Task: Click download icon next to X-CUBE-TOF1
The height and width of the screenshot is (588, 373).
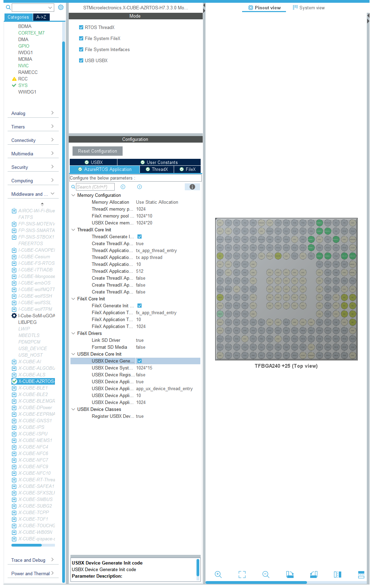Action: click(14, 519)
